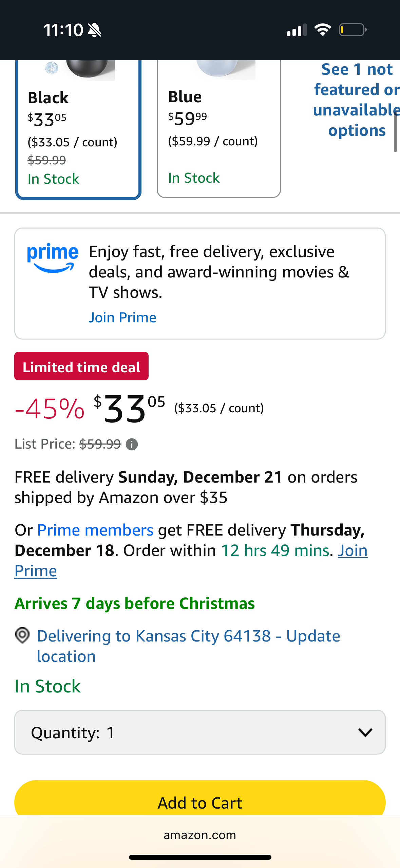Tap the battery indicator icon
This screenshot has height=868, width=400.
[353, 30]
